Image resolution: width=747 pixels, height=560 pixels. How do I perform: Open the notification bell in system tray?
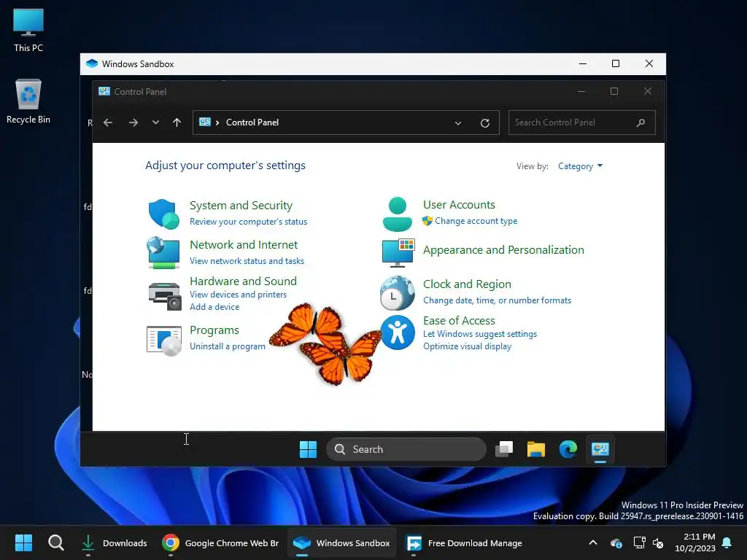[727, 542]
